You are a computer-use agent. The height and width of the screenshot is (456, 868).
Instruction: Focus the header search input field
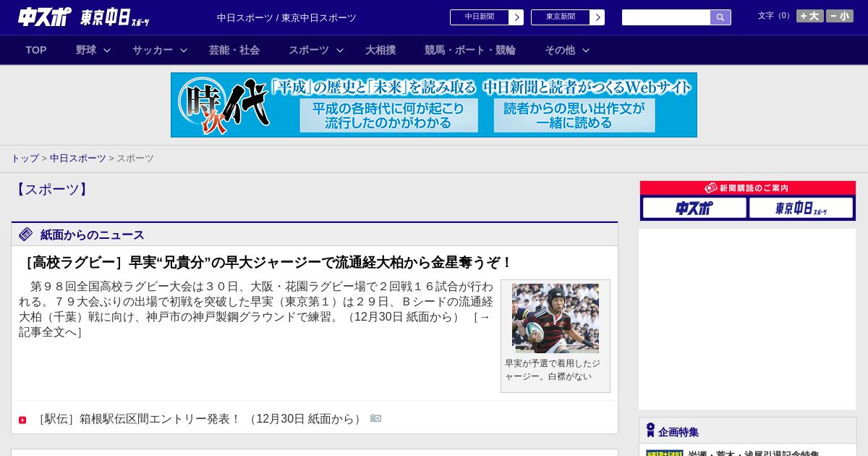tap(666, 17)
